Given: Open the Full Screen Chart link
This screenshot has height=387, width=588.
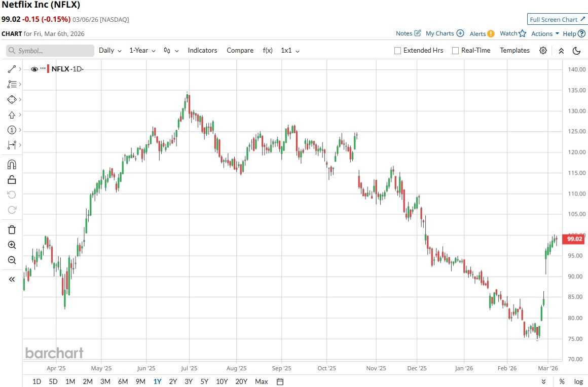Looking at the screenshot, I should click(x=557, y=19).
